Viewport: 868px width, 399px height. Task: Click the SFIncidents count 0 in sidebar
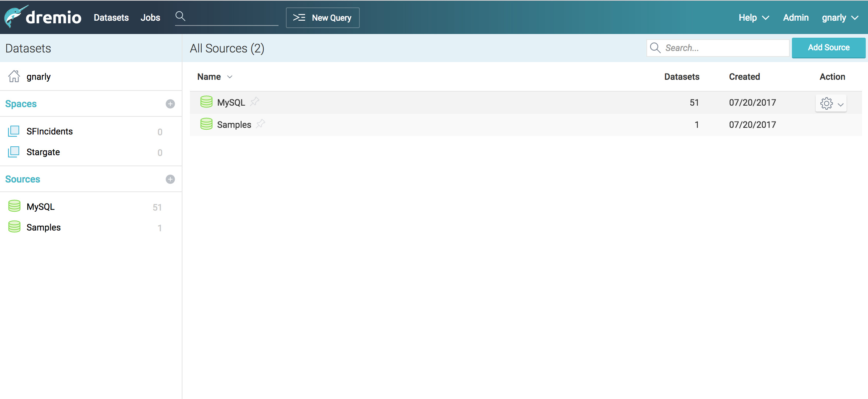(x=160, y=132)
